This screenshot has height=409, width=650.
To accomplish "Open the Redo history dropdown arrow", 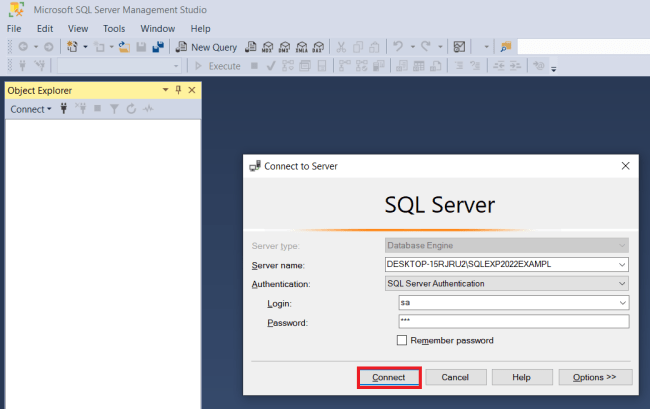I will (x=440, y=47).
